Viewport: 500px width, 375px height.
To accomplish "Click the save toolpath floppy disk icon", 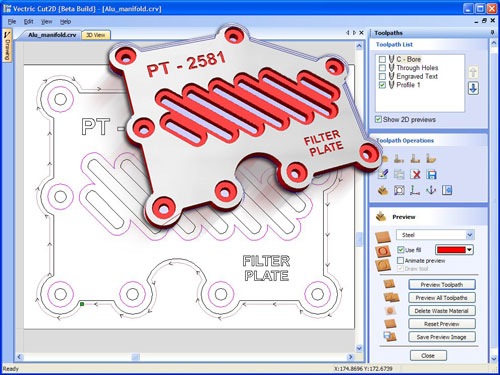I will [431, 174].
